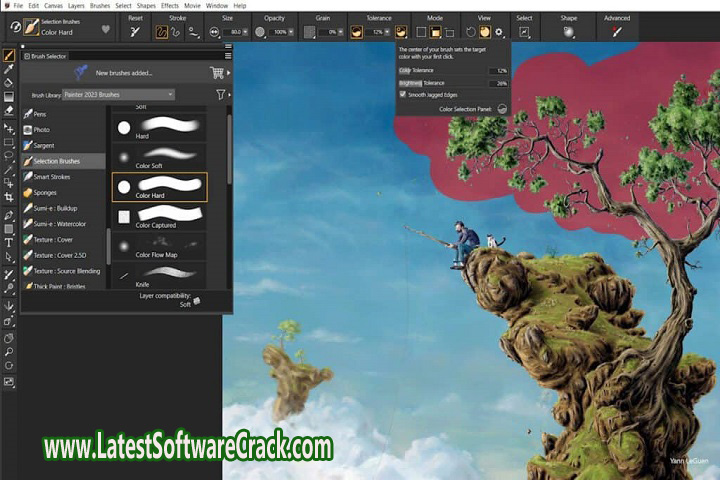Choose the Smart Strokes brush category
The image size is (720, 480).
[x=63, y=177]
